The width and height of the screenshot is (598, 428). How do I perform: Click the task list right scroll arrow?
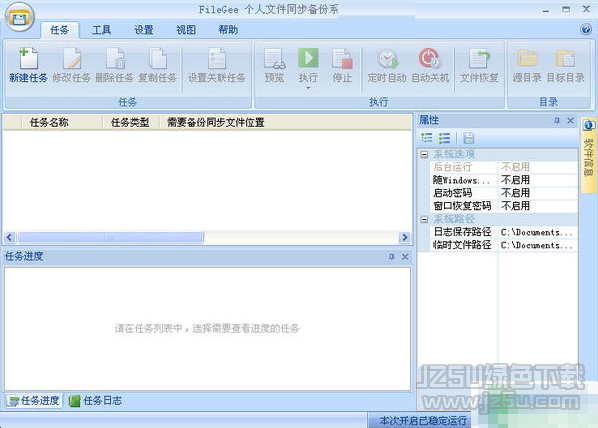(x=404, y=237)
